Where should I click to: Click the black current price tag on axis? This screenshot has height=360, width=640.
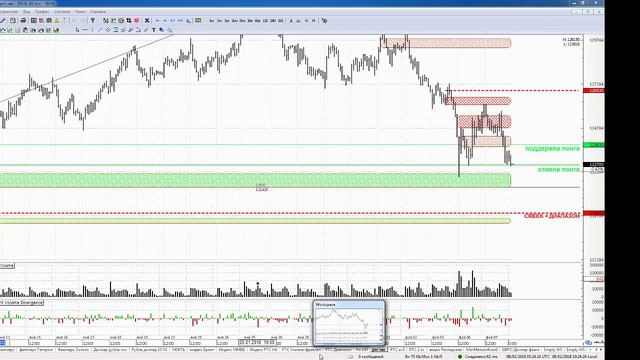(x=594, y=165)
